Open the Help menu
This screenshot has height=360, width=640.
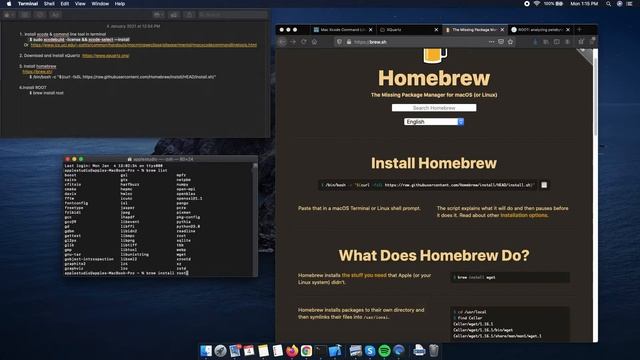point(120,4)
